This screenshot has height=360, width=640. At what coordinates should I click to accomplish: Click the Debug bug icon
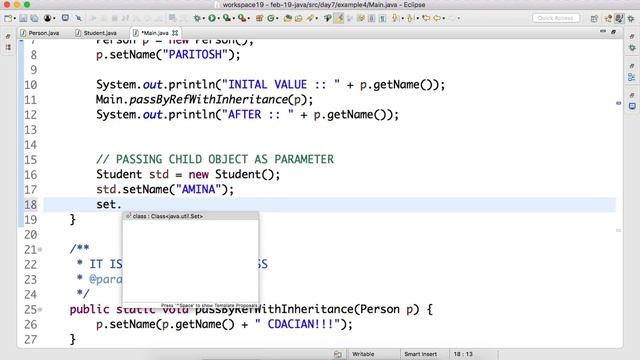pos(197,18)
